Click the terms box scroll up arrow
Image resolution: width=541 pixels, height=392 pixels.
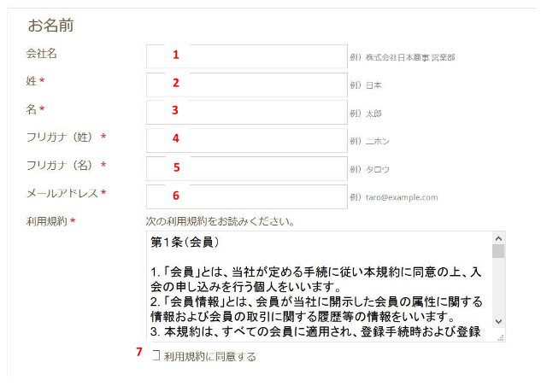point(498,238)
